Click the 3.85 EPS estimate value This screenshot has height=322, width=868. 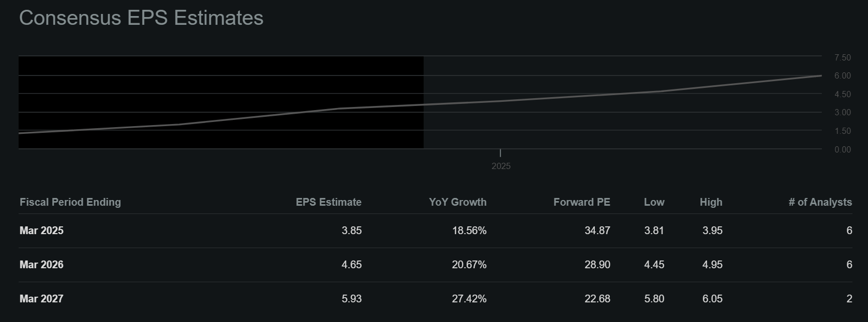point(352,231)
